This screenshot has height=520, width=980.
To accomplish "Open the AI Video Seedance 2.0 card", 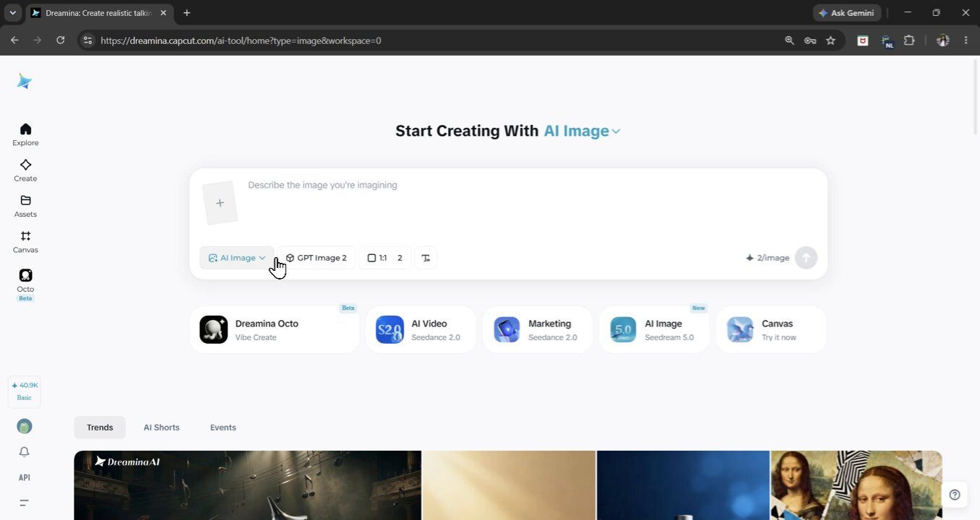I will click(x=421, y=330).
